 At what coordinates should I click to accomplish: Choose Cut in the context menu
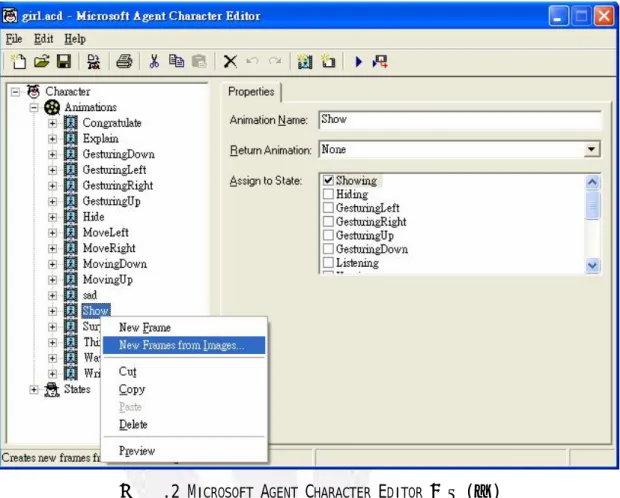click(184, 372)
